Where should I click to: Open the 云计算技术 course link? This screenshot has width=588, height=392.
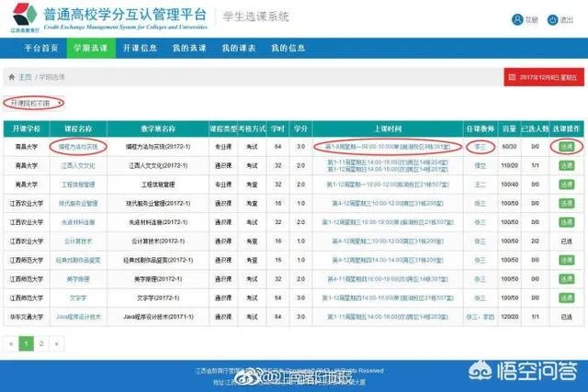pyautogui.click(x=78, y=241)
